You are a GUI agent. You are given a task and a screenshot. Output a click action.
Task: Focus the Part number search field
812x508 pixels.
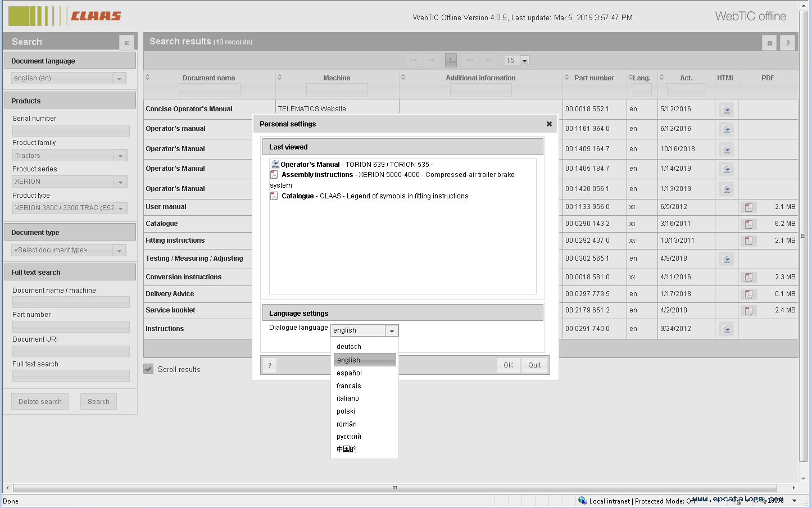71,326
